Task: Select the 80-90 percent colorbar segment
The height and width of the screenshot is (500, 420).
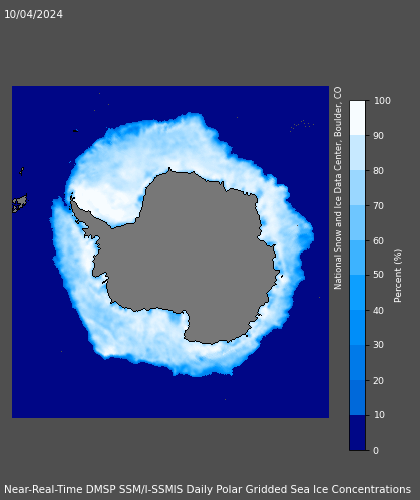Action: pos(357,153)
